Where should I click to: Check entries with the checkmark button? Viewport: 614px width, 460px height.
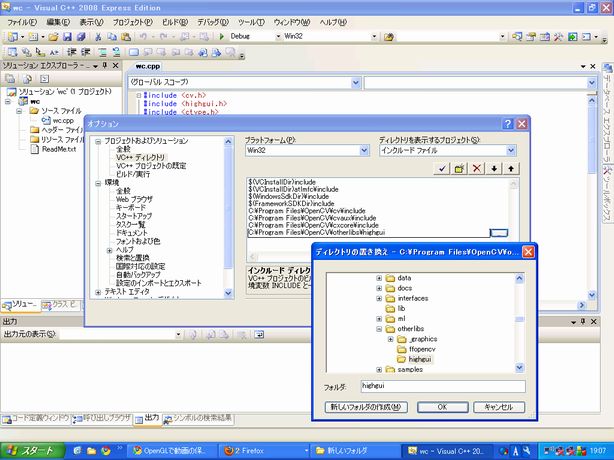click(x=442, y=169)
